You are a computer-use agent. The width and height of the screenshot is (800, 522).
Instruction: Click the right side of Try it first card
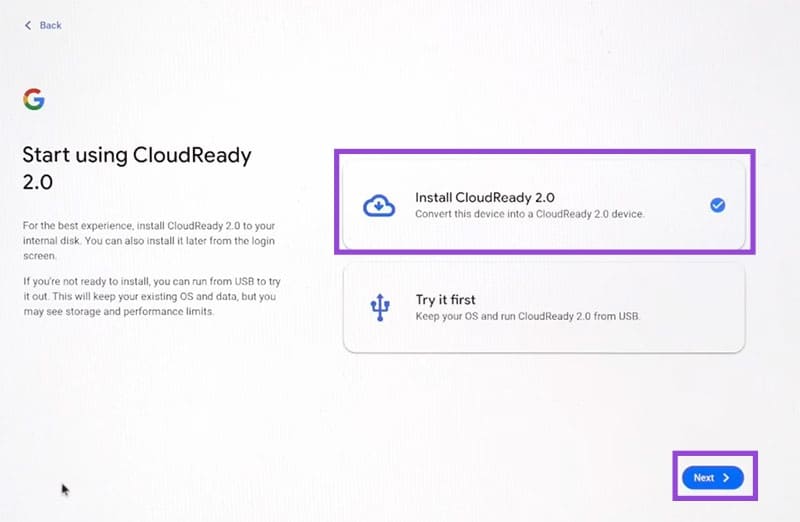694,308
